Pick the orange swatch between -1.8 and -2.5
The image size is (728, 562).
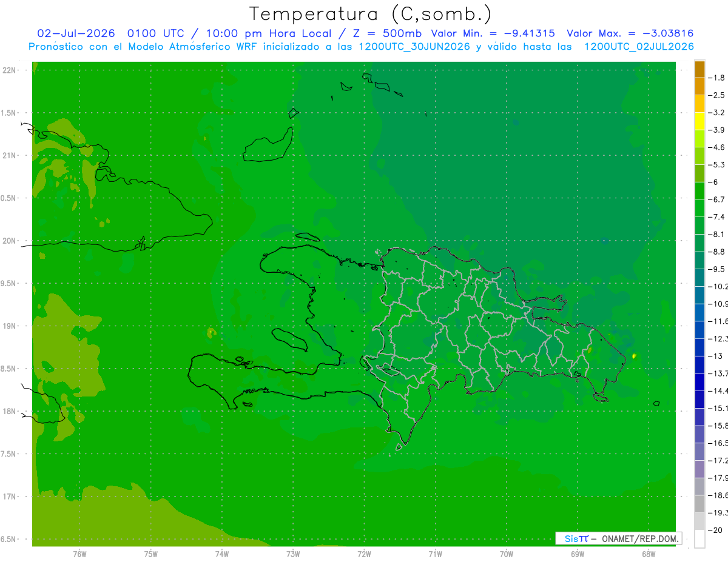(699, 86)
